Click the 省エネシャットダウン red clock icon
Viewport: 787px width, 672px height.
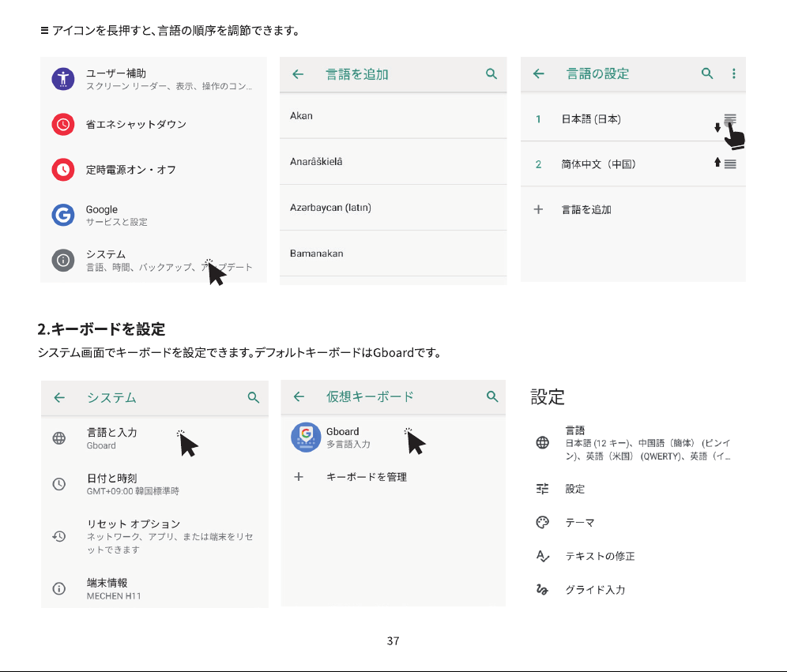(63, 124)
